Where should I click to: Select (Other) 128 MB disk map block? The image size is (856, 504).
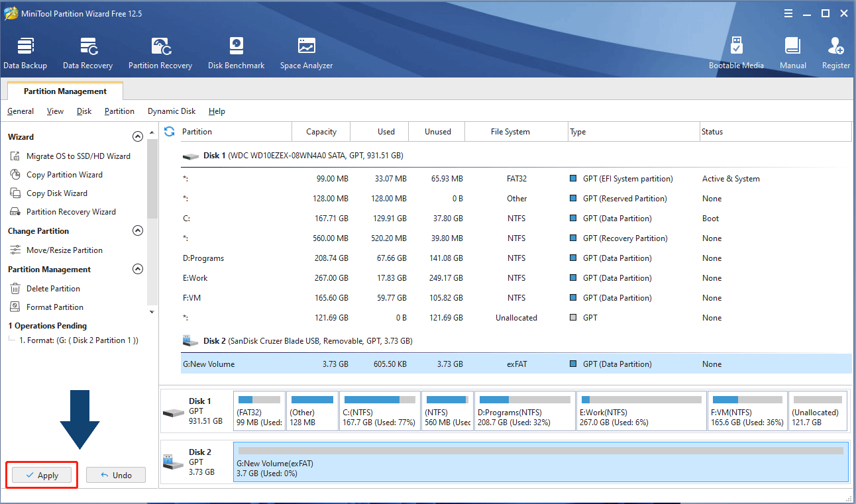pos(312,411)
